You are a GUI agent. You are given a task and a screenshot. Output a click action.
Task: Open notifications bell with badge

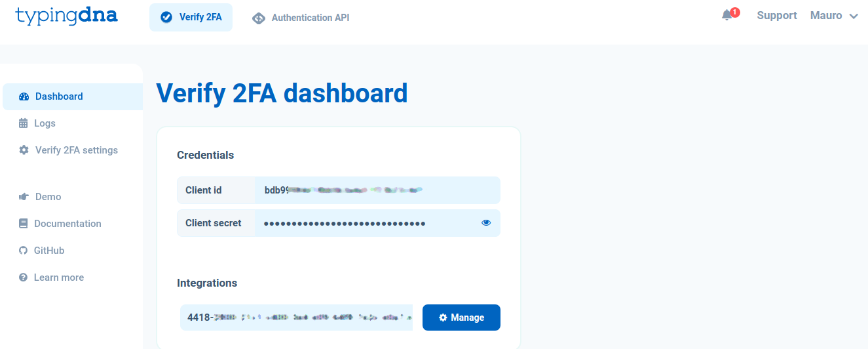(x=730, y=14)
